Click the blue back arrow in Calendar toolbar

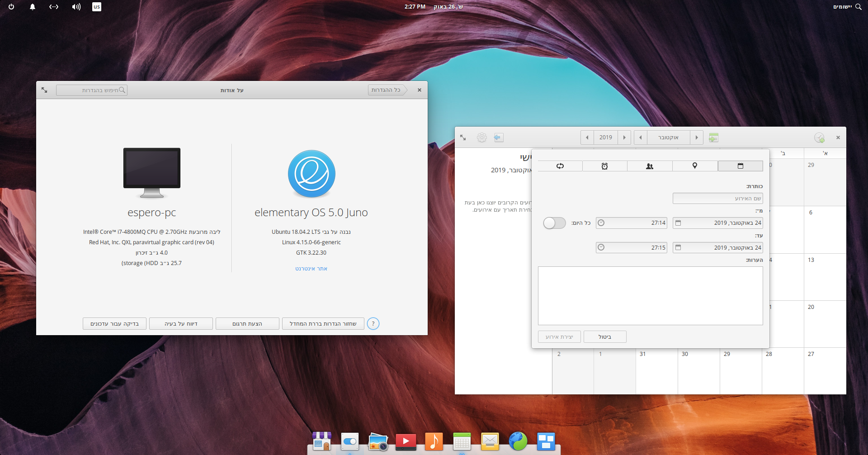pos(498,137)
